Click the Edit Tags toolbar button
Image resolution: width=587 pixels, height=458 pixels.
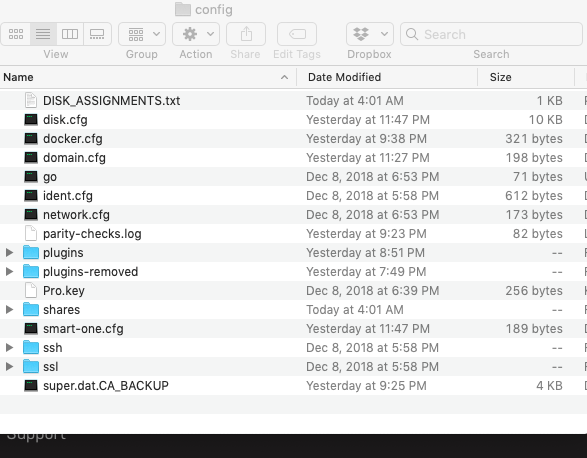(297, 34)
